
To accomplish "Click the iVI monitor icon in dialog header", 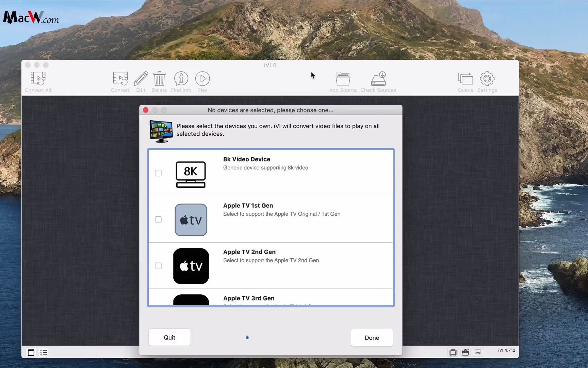I will [x=161, y=131].
